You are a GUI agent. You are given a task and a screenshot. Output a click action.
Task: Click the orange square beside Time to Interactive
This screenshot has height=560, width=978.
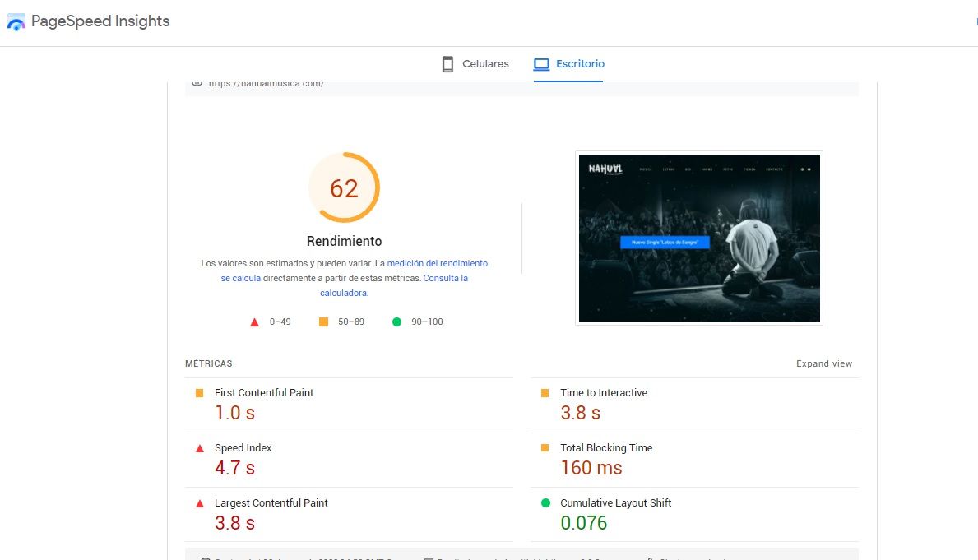545,393
